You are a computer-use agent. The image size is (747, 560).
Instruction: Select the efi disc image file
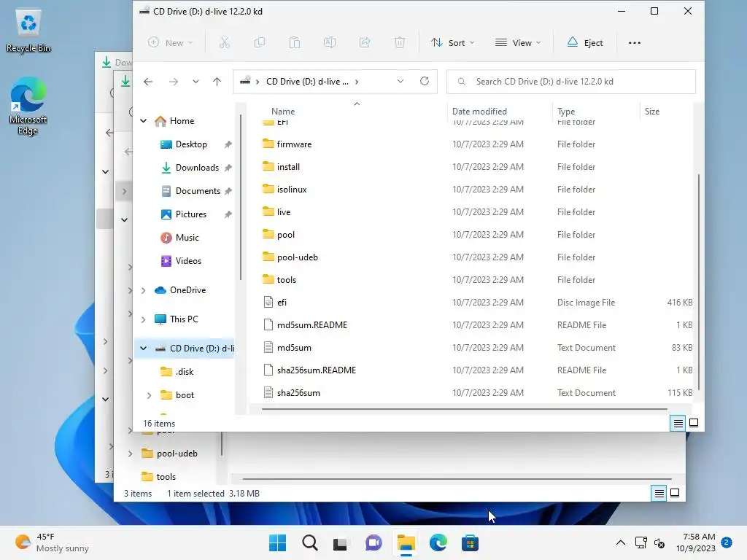click(x=282, y=303)
